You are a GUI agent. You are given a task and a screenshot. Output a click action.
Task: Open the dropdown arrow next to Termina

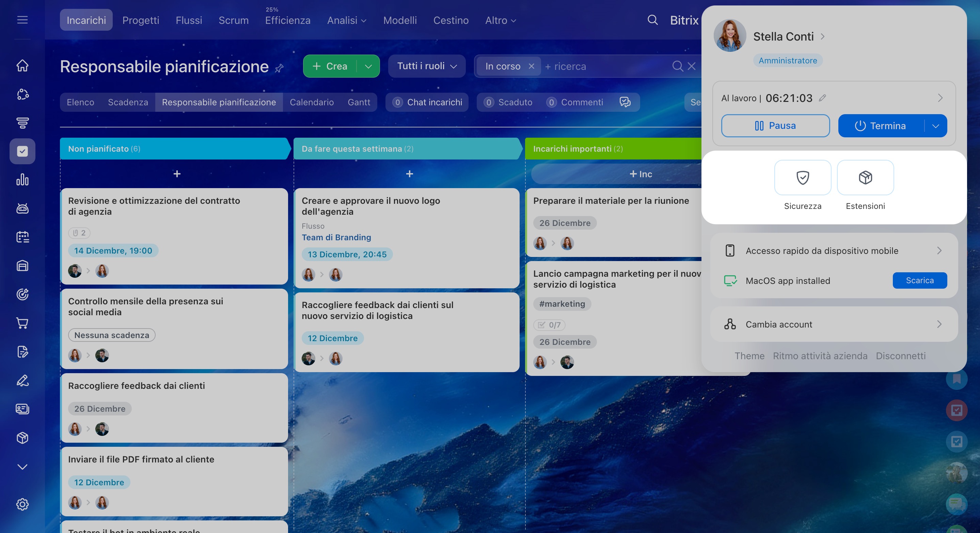[935, 126]
